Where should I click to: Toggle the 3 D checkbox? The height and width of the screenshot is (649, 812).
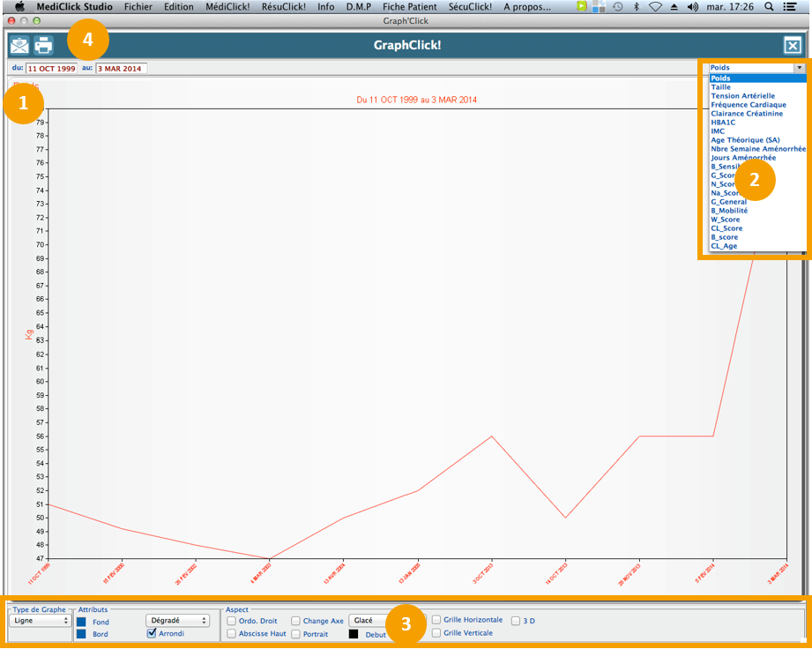pos(516,621)
